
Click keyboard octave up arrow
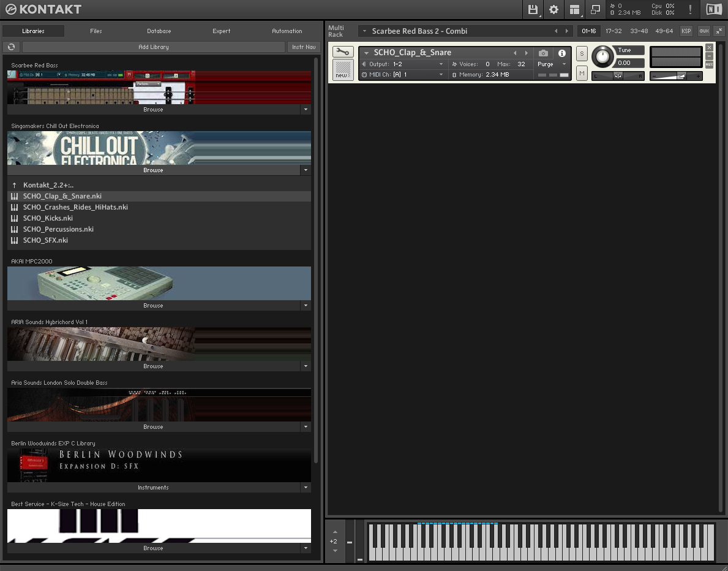tap(335, 532)
